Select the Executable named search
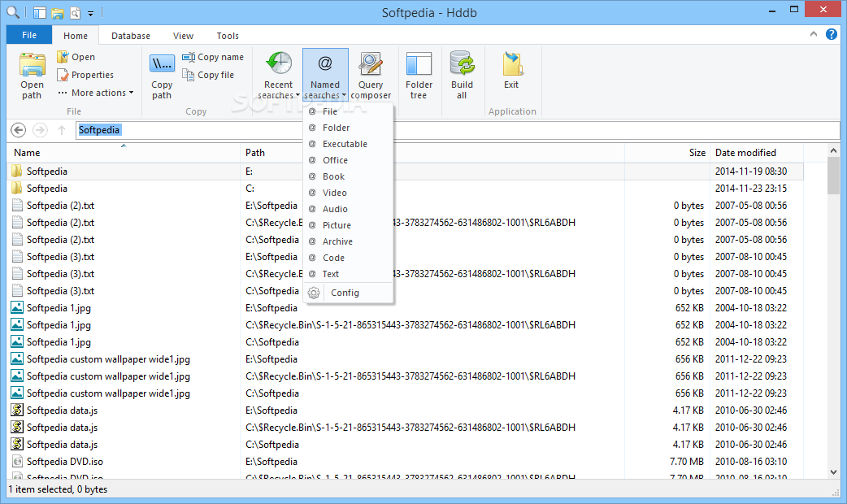 349,144
